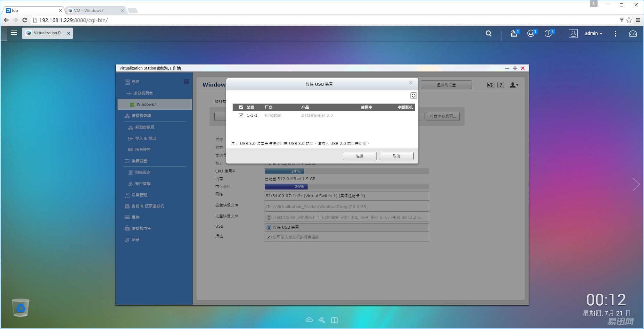Screen dimensions: 644x329
Task: Close the 连接 USB 装置 dialog
Action: click(411, 83)
